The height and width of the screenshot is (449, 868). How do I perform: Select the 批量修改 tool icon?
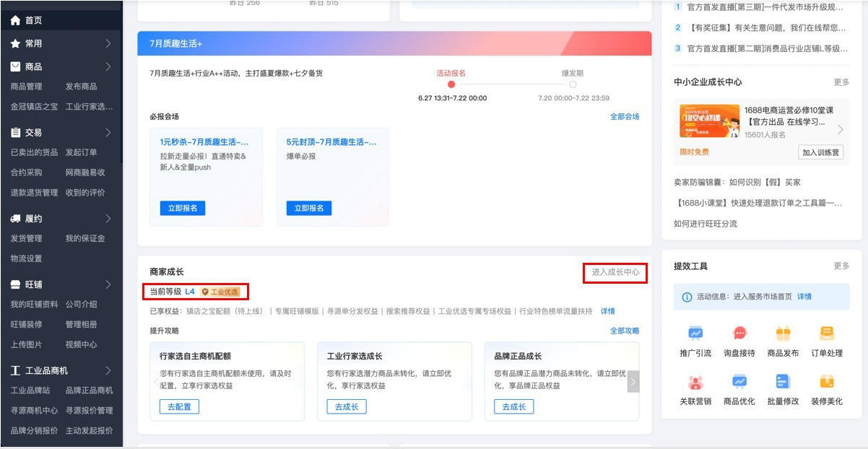(x=783, y=382)
